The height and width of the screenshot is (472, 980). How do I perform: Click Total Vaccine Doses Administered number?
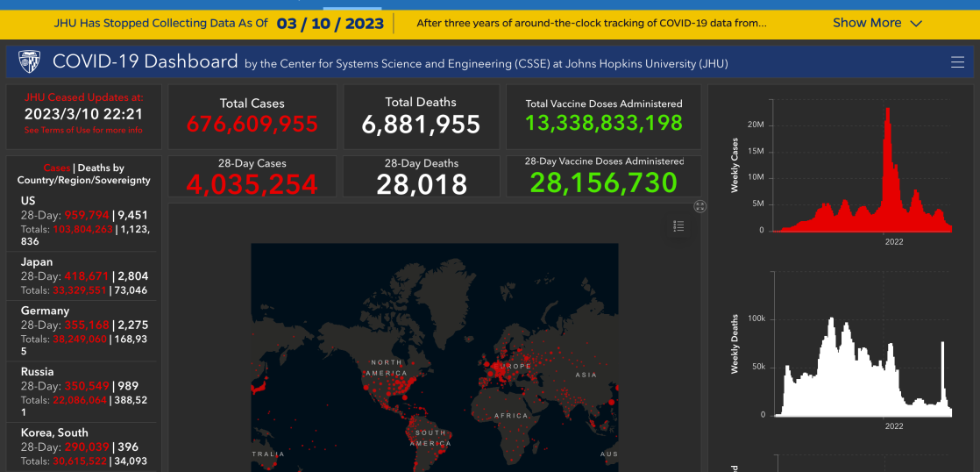pyautogui.click(x=603, y=123)
